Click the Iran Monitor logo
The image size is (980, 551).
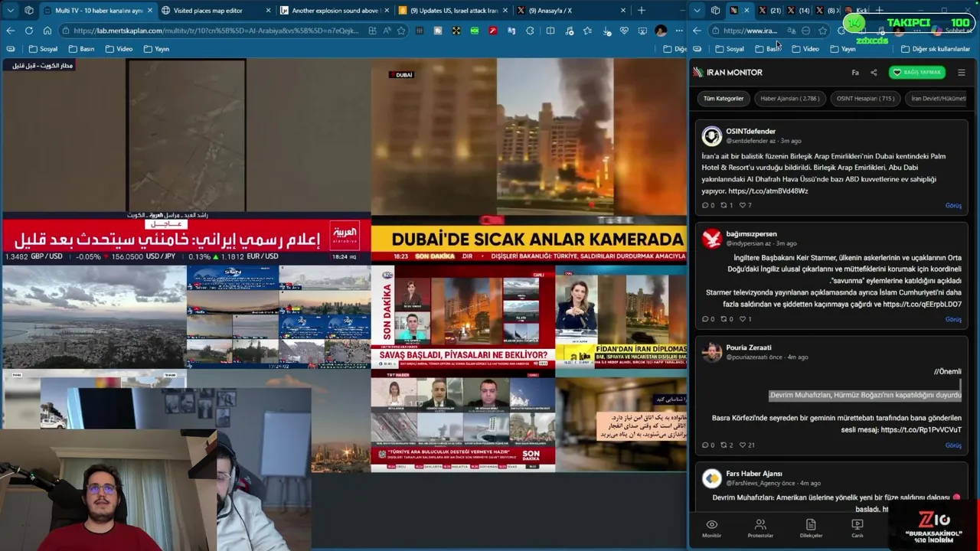tap(727, 73)
